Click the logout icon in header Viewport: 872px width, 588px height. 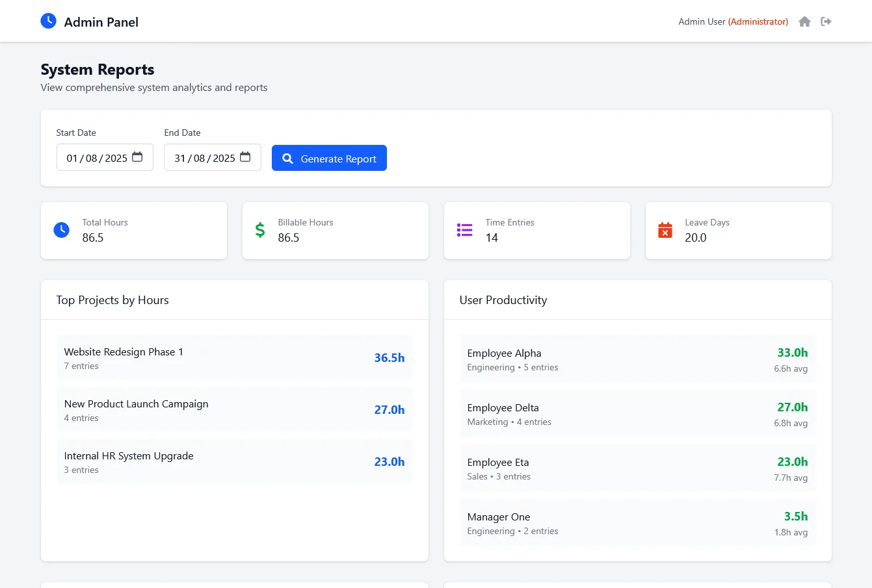826,21
